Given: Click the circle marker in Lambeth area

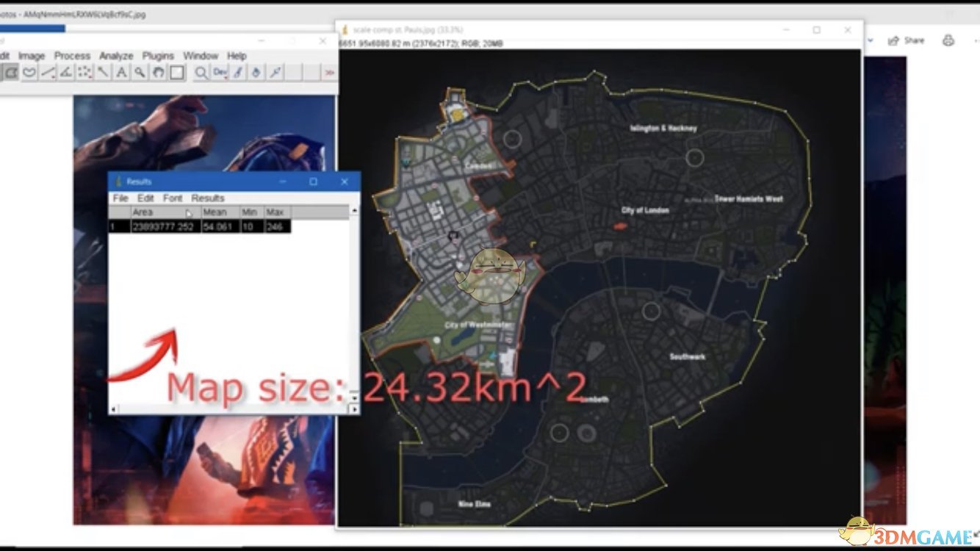Looking at the screenshot, I should pos(560,433).
